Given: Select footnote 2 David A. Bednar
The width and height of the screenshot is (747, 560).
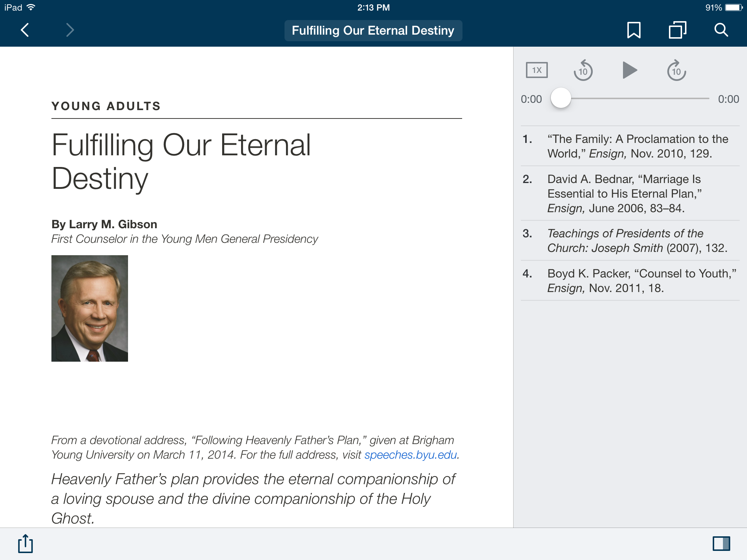Looking at the screenshot, I should click(630, 194).
